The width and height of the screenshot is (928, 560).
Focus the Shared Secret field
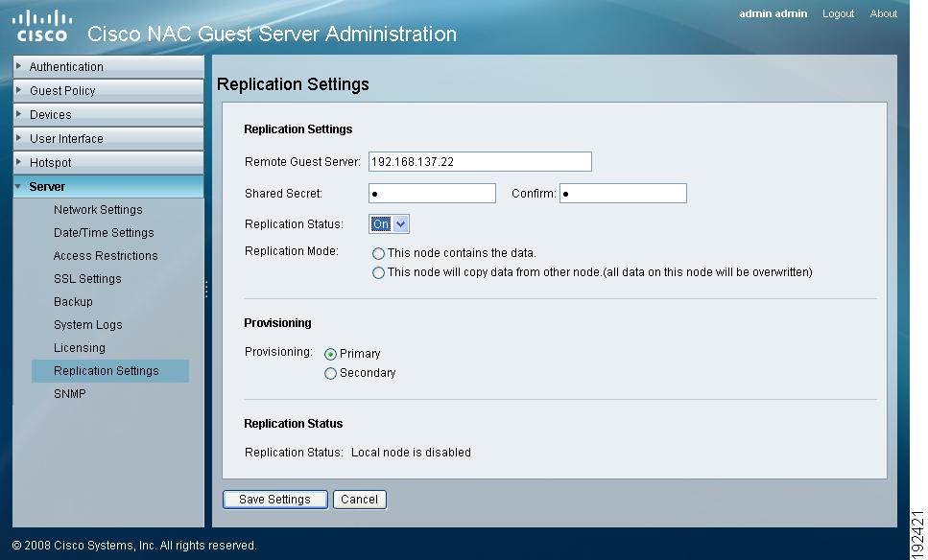pos(432,194)
